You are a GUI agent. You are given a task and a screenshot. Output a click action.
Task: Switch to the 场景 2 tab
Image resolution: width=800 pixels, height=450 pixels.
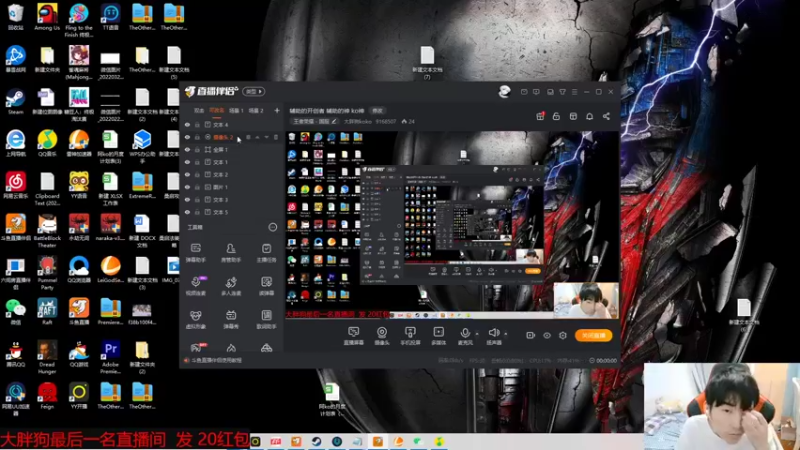256,110
